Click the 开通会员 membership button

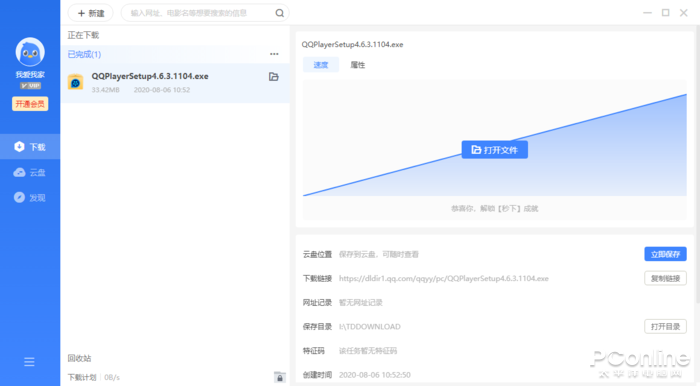[x=30, y=104]
